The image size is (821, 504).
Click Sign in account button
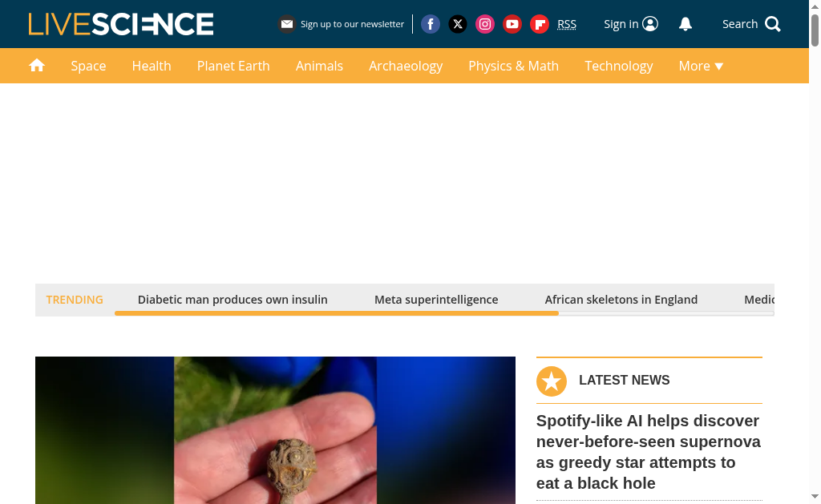(x=631, y=24)
